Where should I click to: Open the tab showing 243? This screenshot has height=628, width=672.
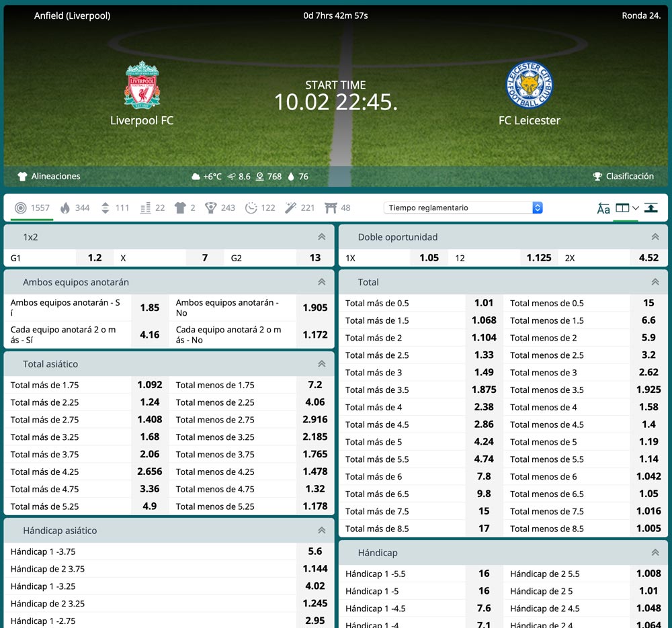[220, 208]
